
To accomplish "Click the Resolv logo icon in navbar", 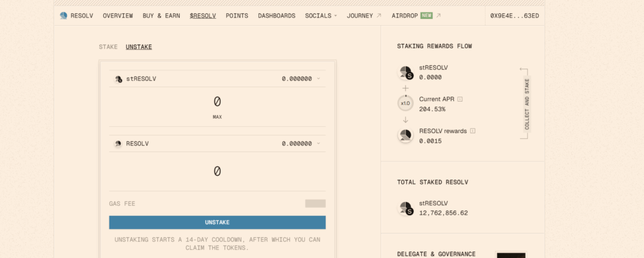I will pyautogui.click(x=64, y=16).
